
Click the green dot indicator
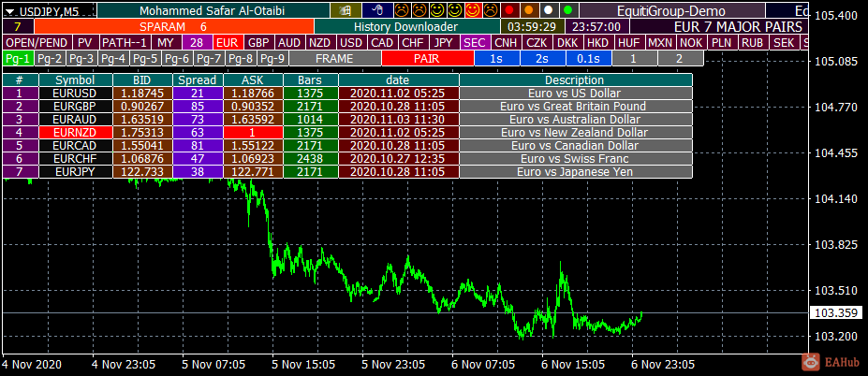coord(567,10)
